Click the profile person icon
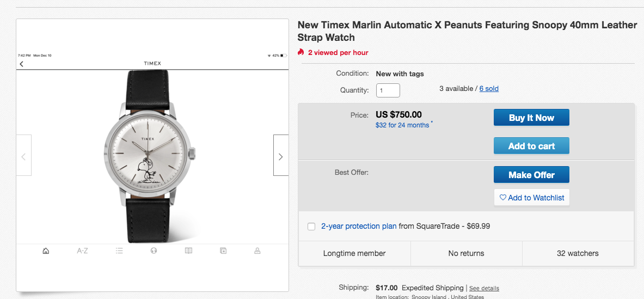 pos(257,251)
